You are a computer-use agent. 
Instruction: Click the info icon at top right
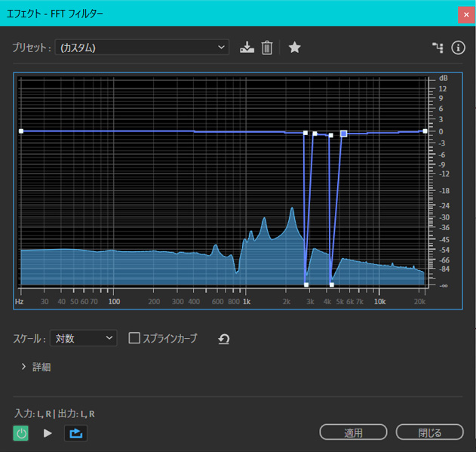click(x=458, y=48)
